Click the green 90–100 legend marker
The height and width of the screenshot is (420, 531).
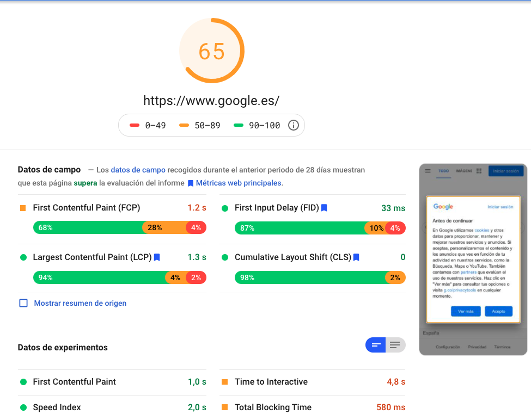point(239,125)
